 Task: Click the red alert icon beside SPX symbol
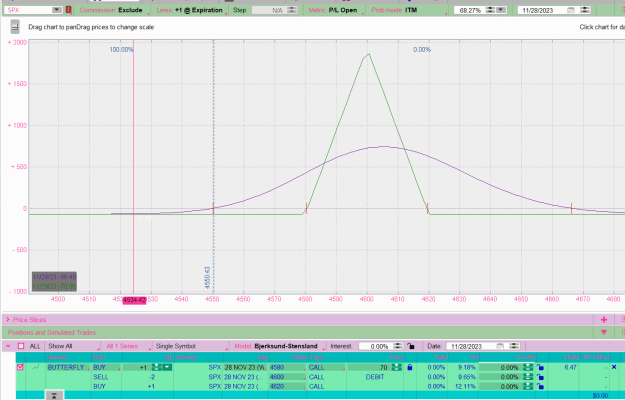(x=68, y=10)
